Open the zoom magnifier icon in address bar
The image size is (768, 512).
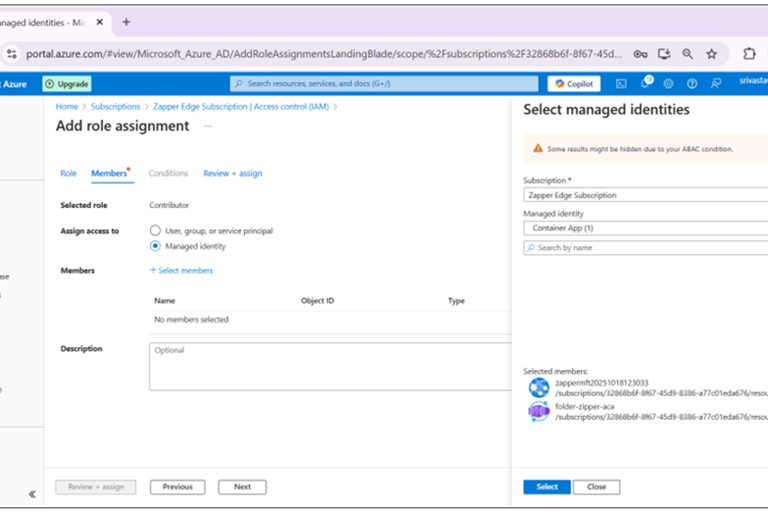tap(688, 54)
